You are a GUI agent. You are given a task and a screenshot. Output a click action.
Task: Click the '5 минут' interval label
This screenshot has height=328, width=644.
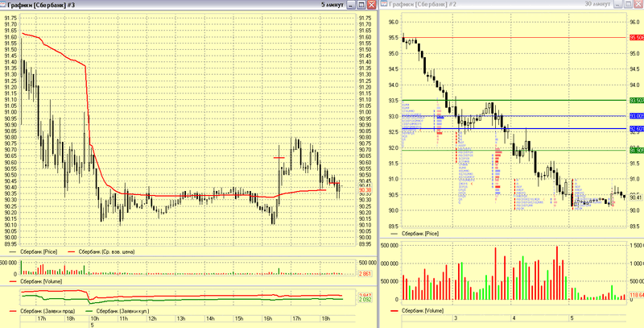click(332, 5)
